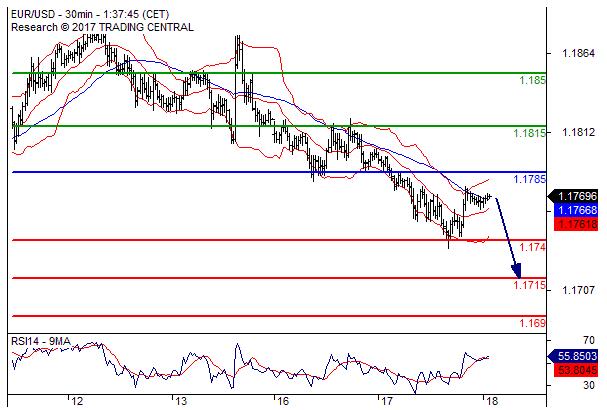
Task: Select the Research 2017 TRADING CENTRAL text
Action: pos(102,27)
